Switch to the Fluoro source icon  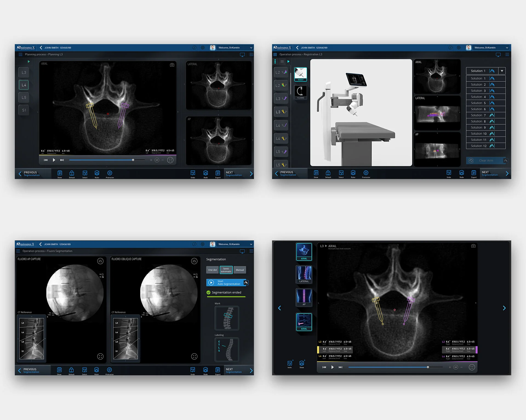pos(300,92)
